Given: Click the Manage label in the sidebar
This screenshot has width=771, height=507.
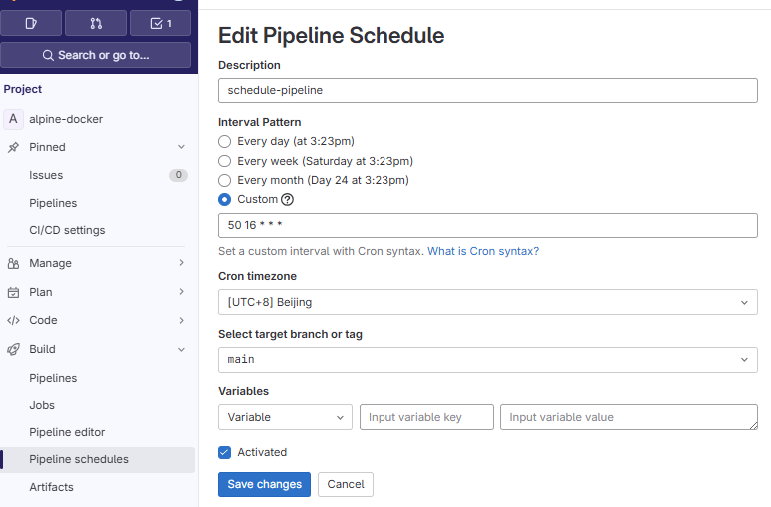Looking at the screenshot, I should point(50,263).
